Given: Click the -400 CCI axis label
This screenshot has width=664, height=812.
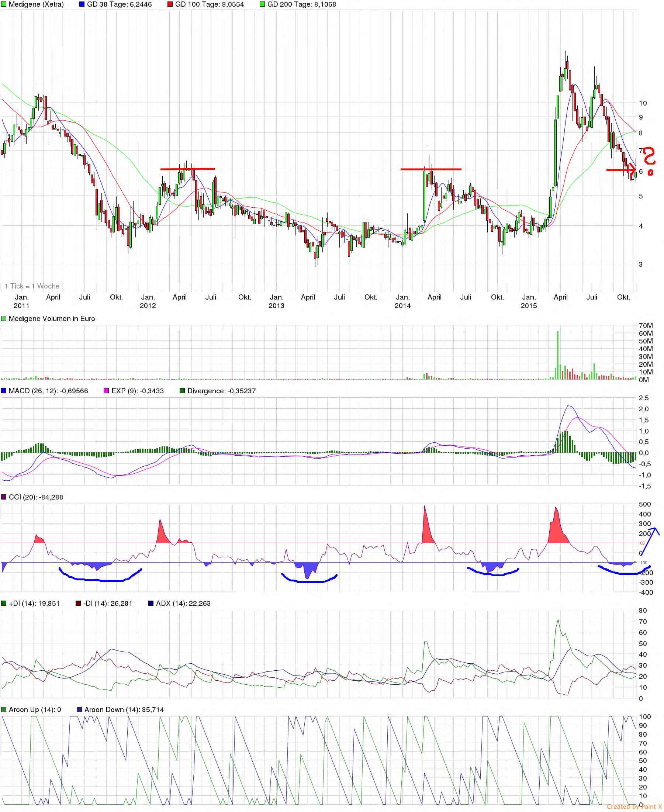Looking at the screenshot, I should (646, 592).
